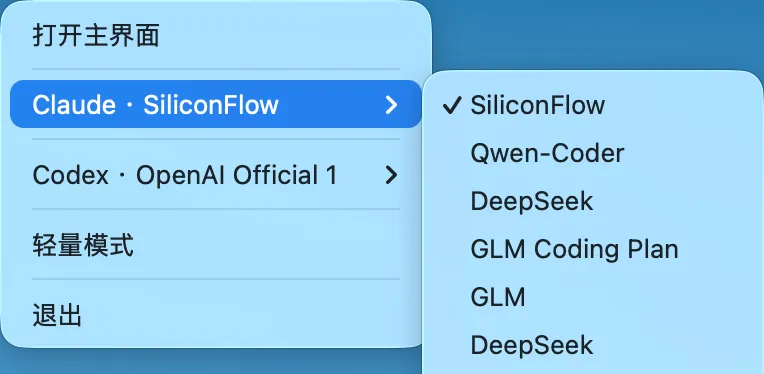This screenshot has width=764, height=374.
Task: Choose the DeepSeek entry below GLM
Action: click(592, 345)
